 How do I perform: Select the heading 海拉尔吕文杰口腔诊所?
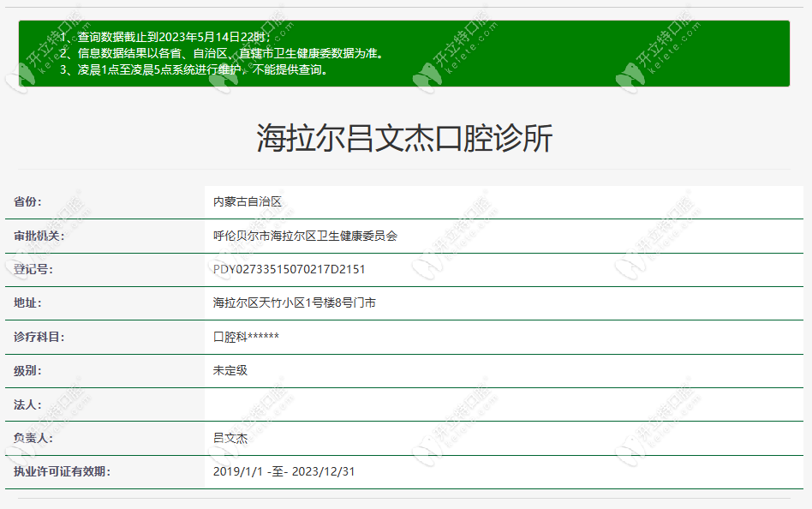(404, 138)
